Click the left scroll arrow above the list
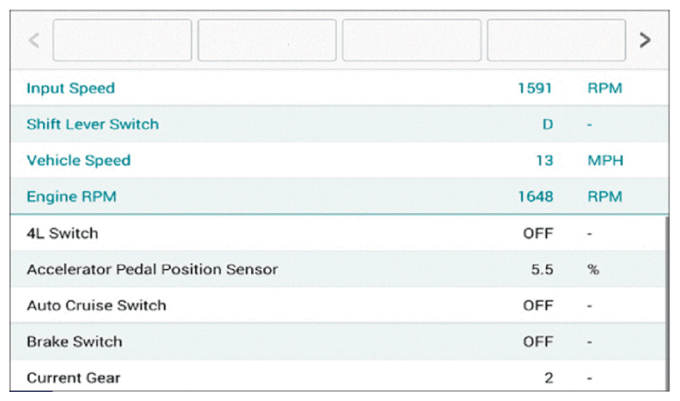The height and width of the screenshot is (401, 680). [x=34, y=40]
